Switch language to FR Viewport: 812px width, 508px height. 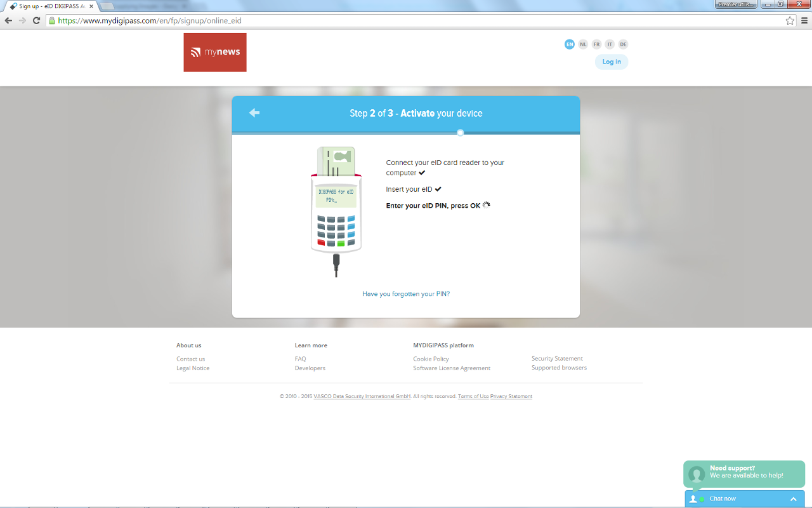click(596, 44)
